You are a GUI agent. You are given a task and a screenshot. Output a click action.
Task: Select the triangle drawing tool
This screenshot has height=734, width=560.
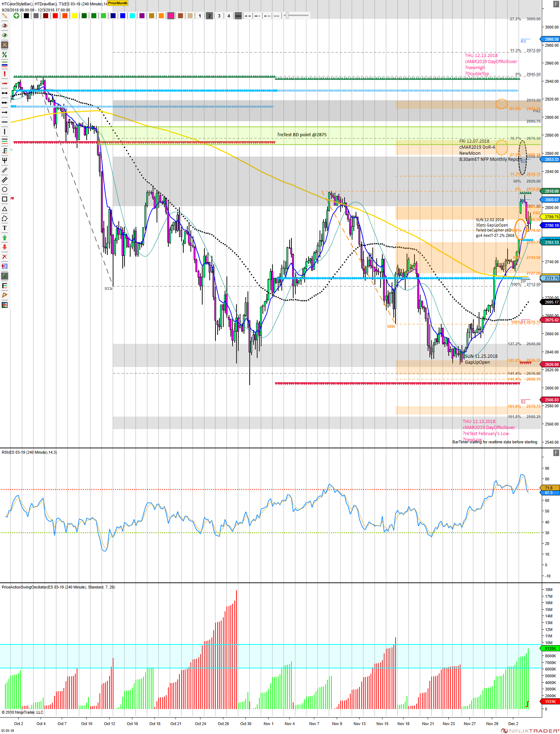tap(5, 209)
